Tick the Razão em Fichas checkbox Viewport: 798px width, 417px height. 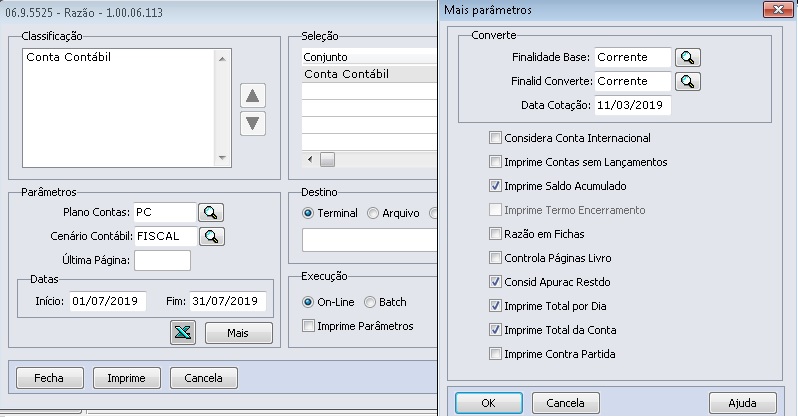coord(495,234)
